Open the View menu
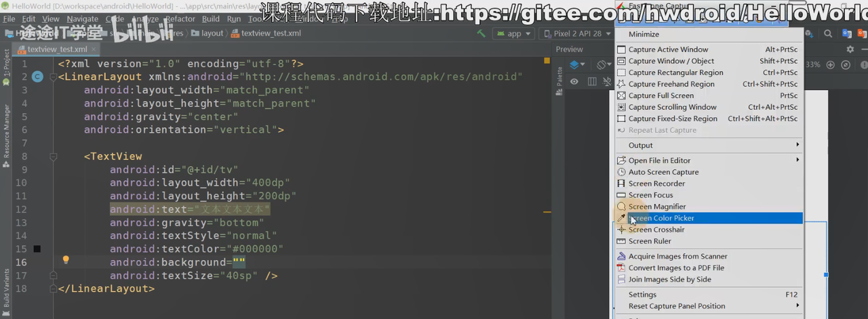 [x=51, y=19]
